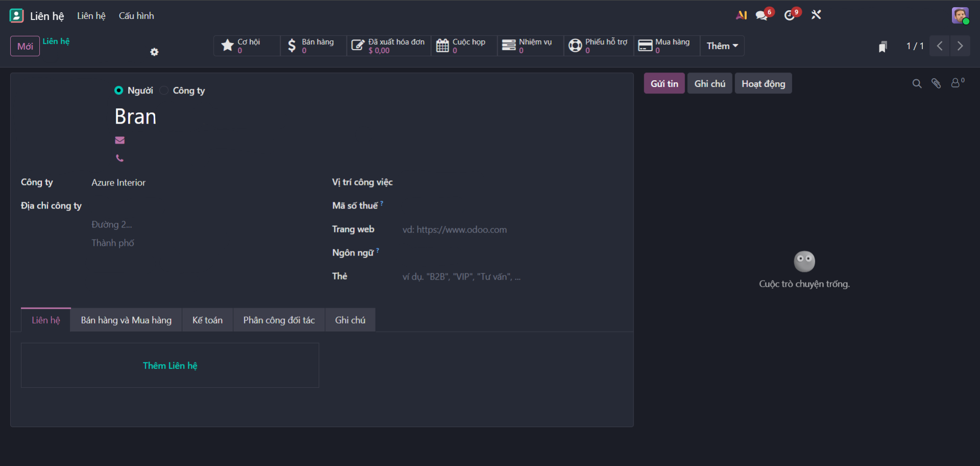Switch to the Kế toán tab
Image resolution: width=980 pixels, height=466 pixels.
pos(207,320)
